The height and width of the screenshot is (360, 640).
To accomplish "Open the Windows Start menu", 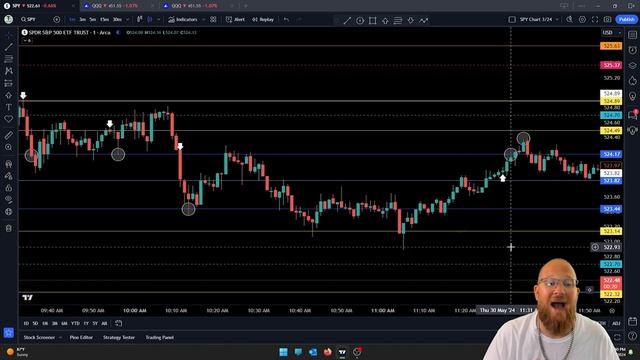I will (x=283, y=352).
